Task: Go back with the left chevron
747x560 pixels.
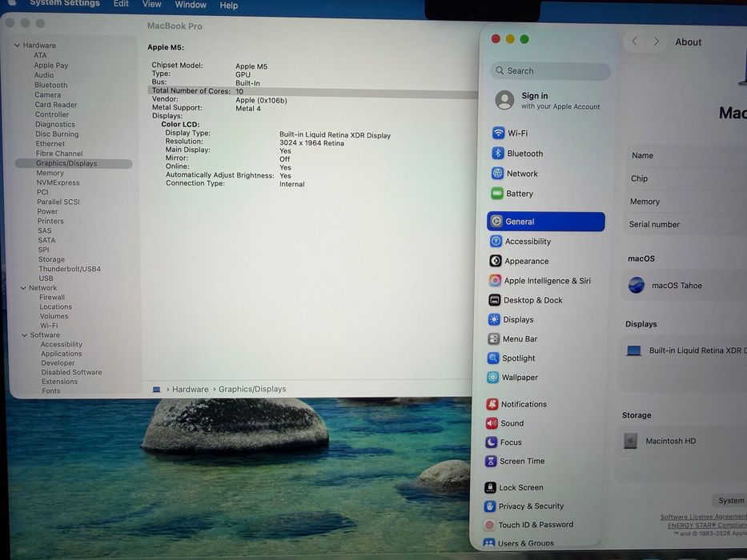Action: [635, 42]
